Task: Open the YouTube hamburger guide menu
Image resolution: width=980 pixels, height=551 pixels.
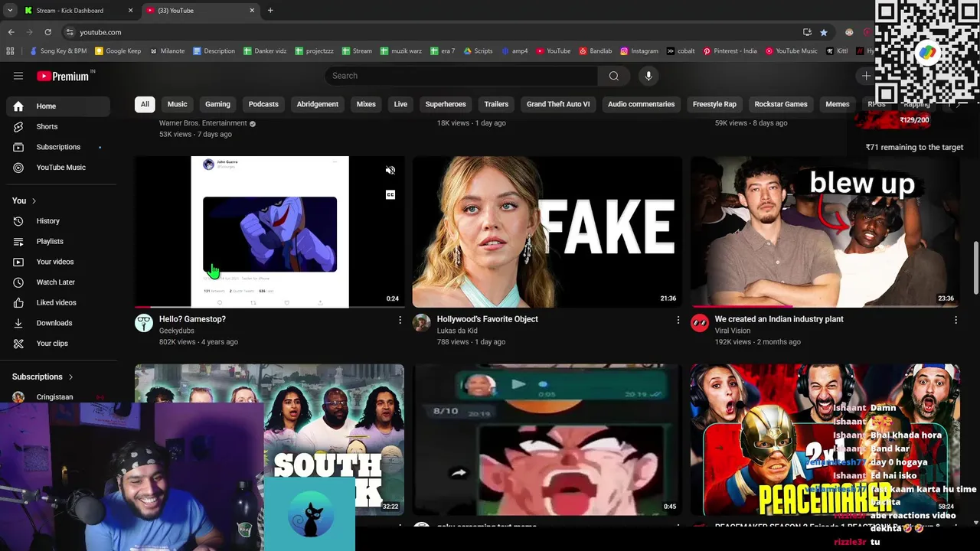Action: [18, 76]
